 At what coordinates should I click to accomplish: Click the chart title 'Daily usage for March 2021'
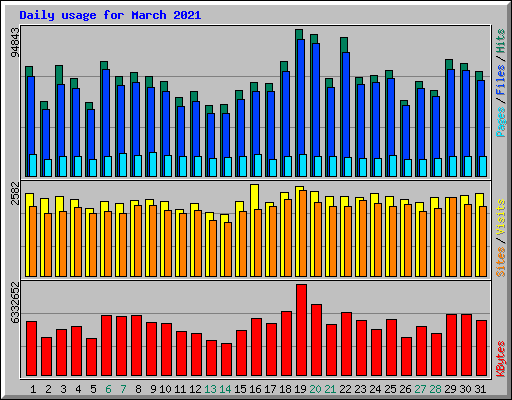tap(110, 15)
